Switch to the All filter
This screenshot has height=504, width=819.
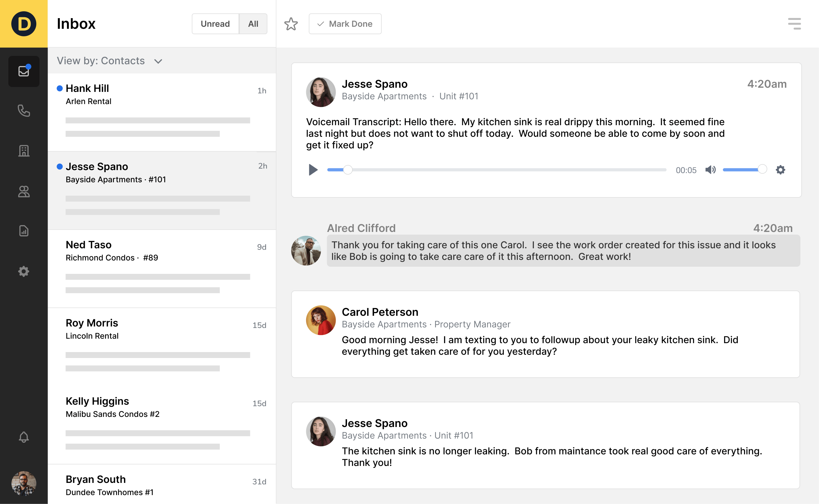(x=253, y=24)
